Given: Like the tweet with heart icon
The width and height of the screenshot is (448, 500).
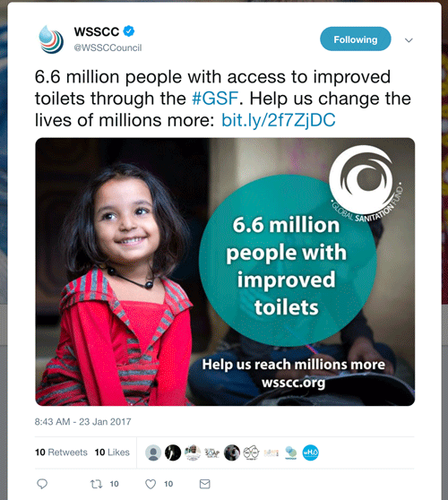Looking at the screenshot, I should (151, 484).
